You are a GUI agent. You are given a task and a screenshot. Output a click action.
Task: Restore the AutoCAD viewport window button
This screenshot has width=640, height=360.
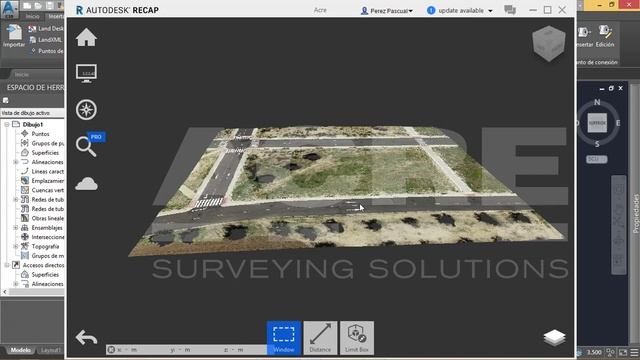click(611, 88)
